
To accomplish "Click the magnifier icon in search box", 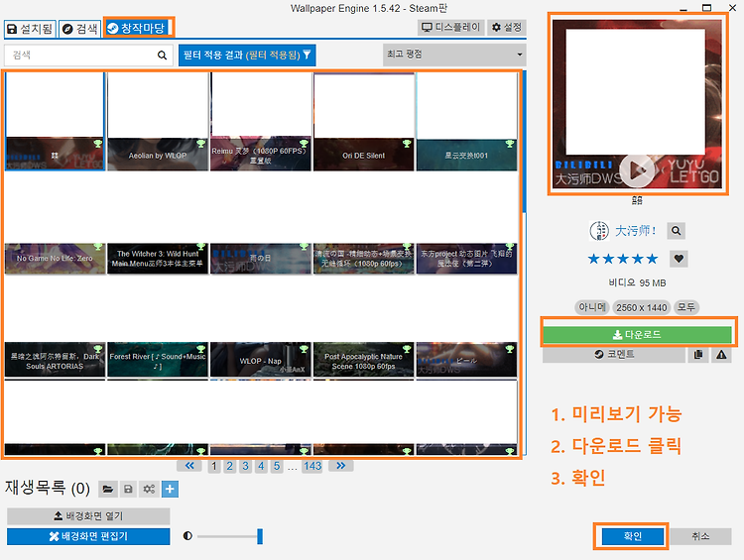I will click(163, 55).
